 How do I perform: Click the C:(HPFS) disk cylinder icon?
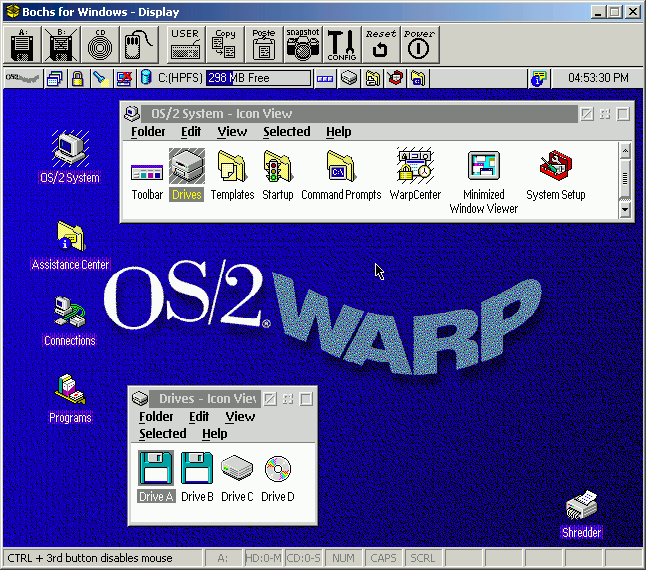pos(146,77)
